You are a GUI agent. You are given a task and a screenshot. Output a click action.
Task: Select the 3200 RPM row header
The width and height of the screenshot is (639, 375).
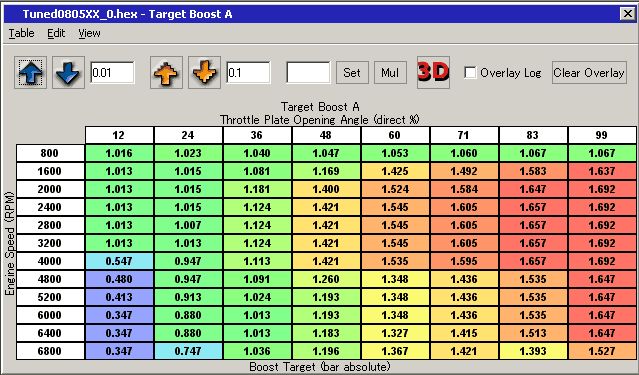coord(50,243)
